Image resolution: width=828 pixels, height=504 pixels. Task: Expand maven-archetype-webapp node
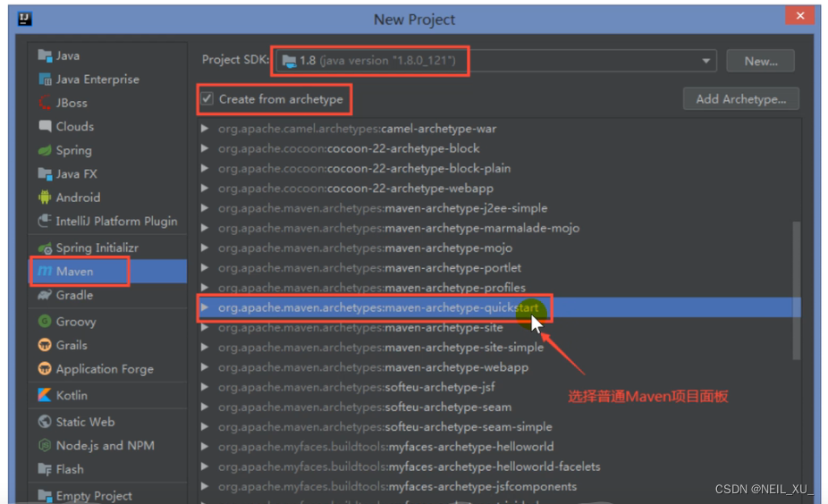coord(205,366)
